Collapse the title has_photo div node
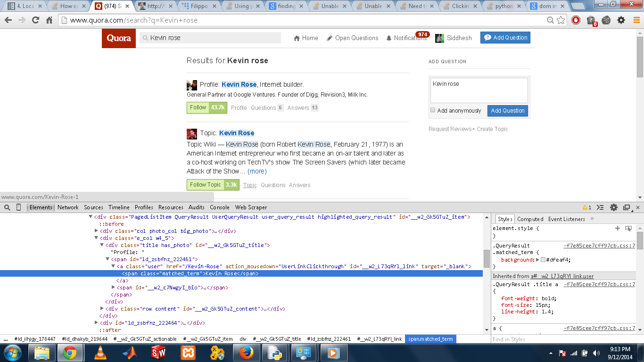 pyautogui.click(x=102, y=245)
